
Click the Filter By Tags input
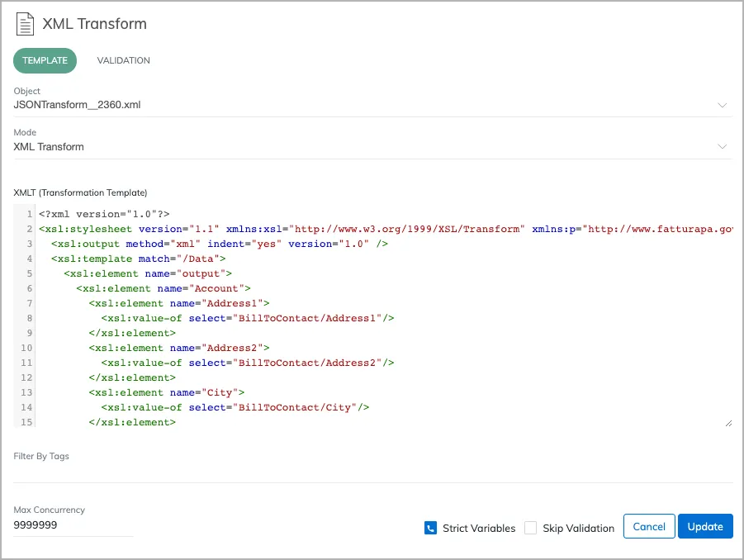click(x=373, y=473)
